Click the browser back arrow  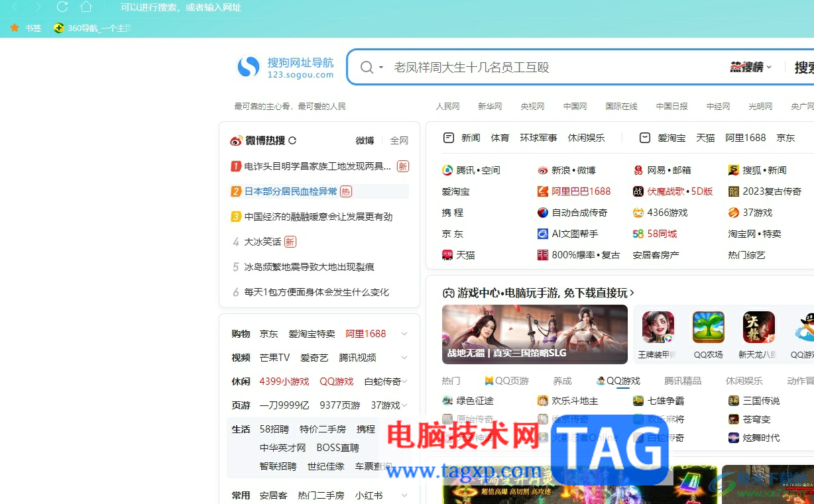16,7
